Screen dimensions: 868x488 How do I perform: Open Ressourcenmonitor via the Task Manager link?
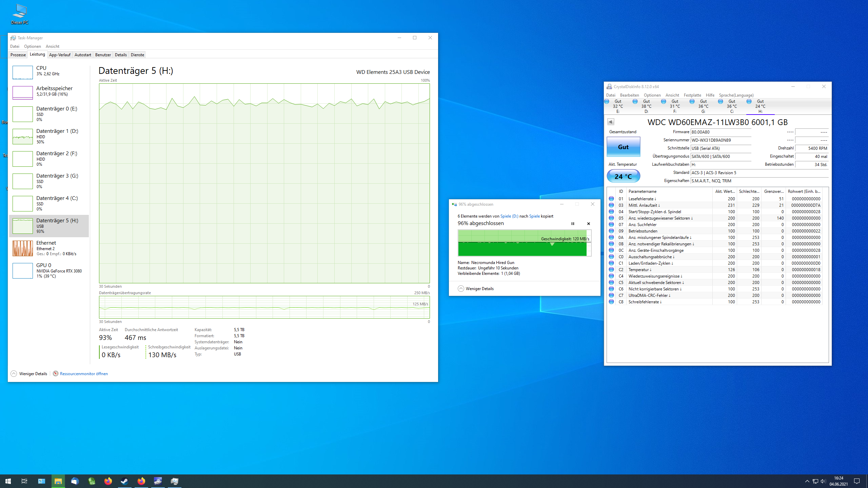click(x=83, y=373)
